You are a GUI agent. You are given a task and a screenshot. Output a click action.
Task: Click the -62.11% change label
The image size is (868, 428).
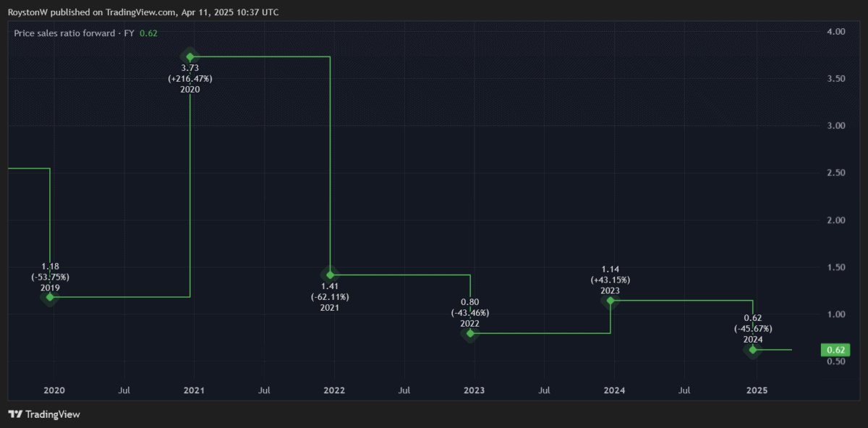(x=330, y=296)
